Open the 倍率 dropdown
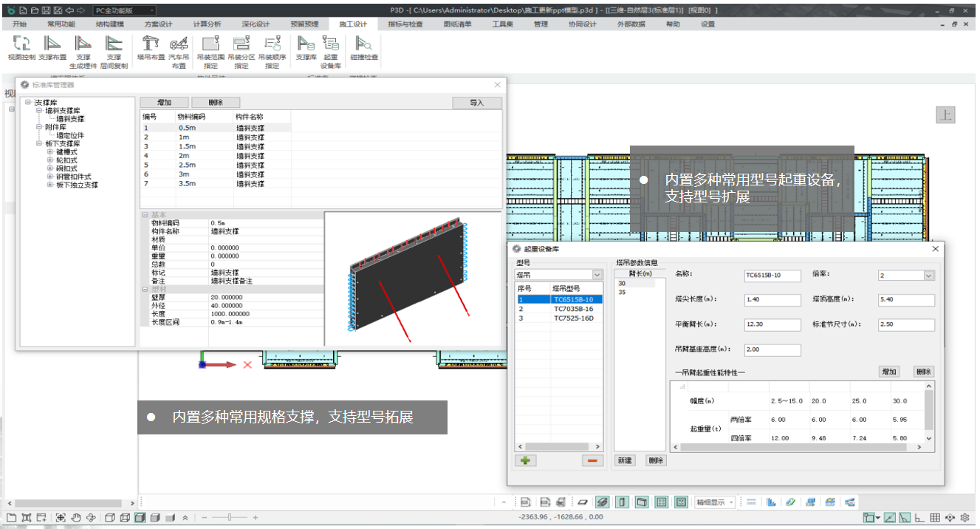Image resolution: width=980 pixels, height=529 pixels. 928,276
